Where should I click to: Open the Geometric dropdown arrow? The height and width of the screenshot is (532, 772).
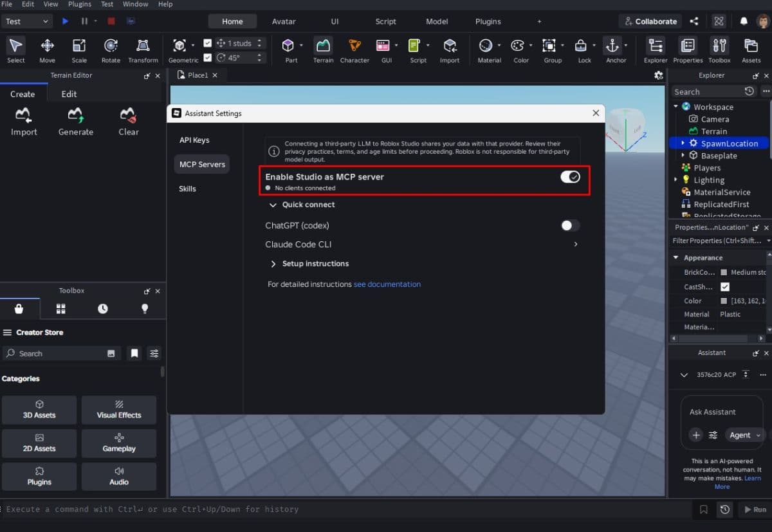[193, 46]
